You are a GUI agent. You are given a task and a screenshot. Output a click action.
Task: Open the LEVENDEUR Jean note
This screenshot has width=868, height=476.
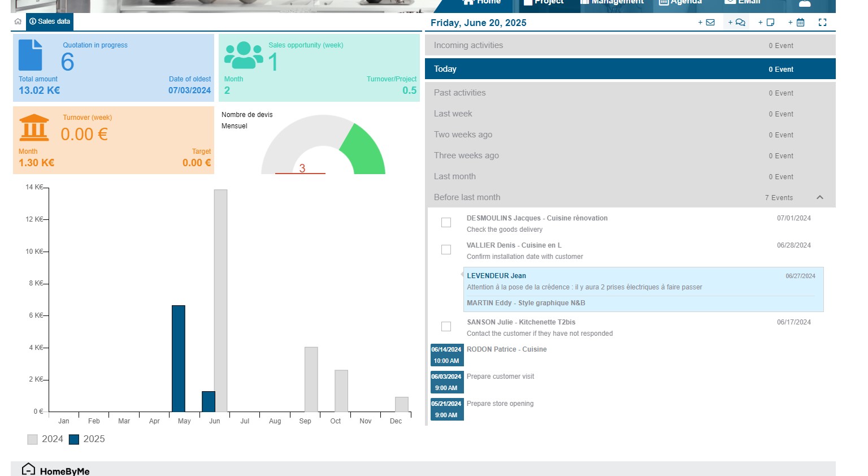pos(496,276)
